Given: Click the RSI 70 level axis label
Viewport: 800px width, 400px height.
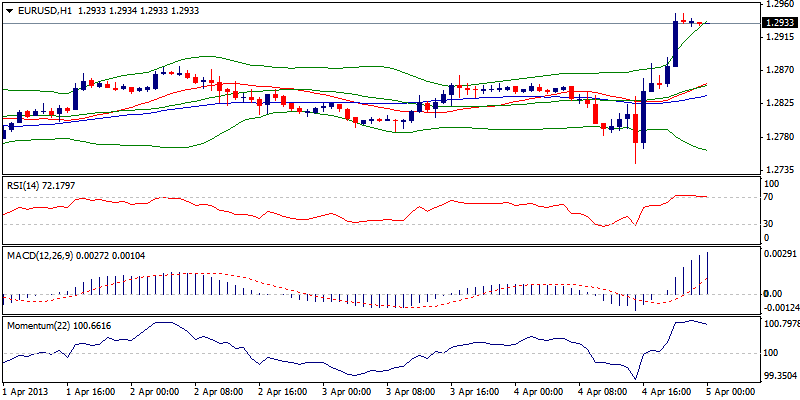Looking at the screenshot, I should 769,198.
